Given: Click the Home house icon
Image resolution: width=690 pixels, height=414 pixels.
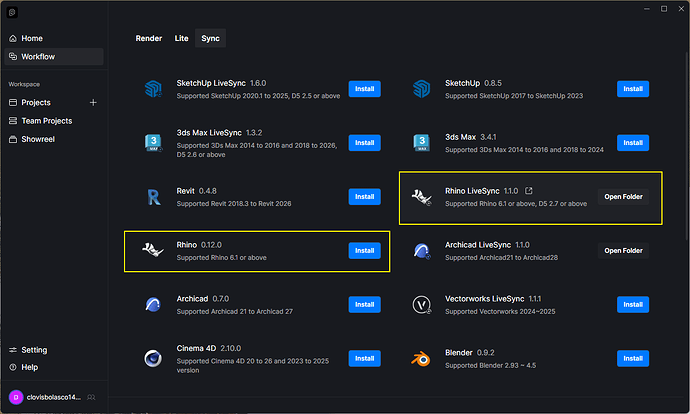Looking at the screenshot, I should [x=13, y=38].
